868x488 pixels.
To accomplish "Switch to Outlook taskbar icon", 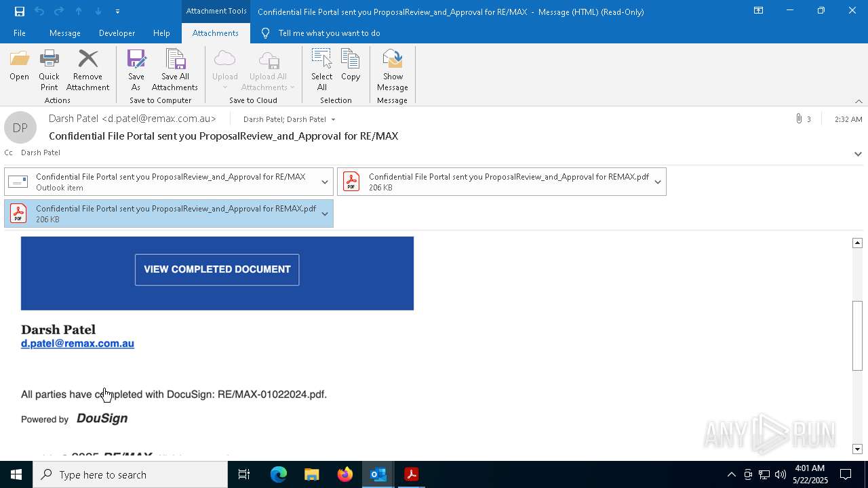I will pyautogui.click(x=378, y=474).
